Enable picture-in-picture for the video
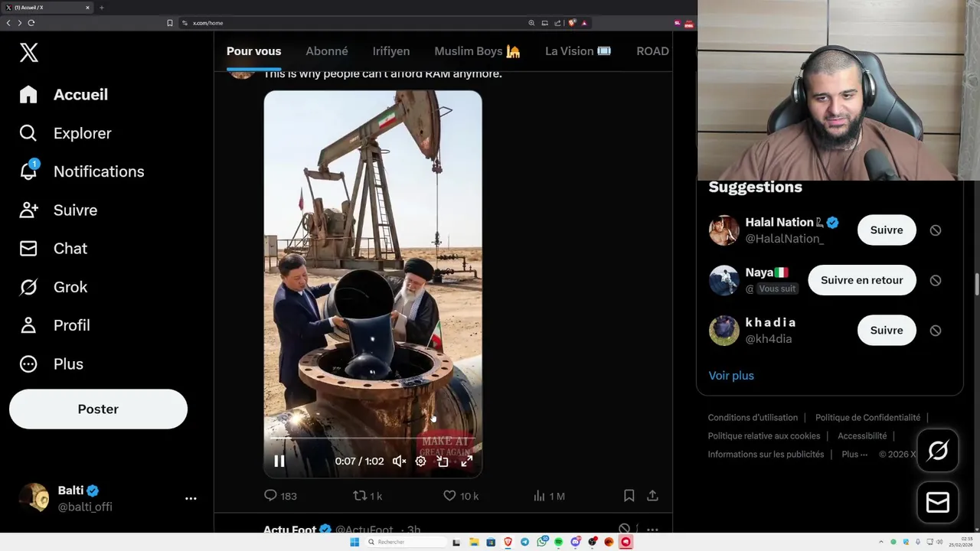The image size is (980, 551). coord(443,461)
